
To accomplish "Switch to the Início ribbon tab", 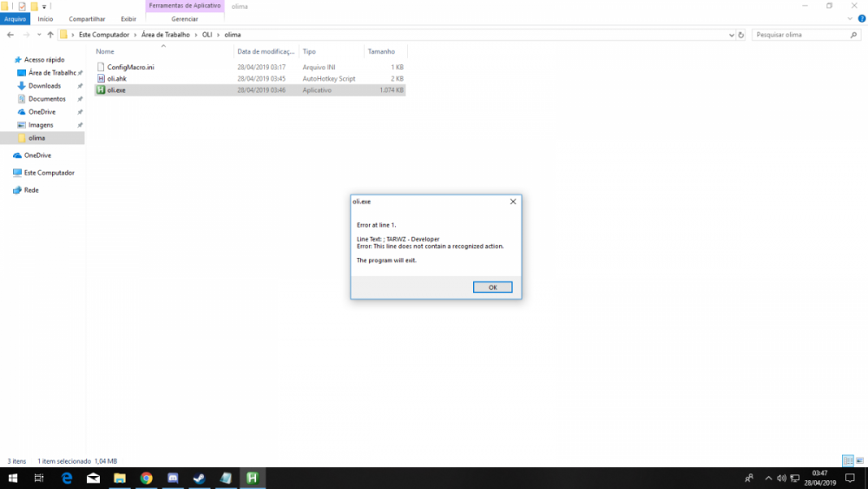I will coord(45,19).
